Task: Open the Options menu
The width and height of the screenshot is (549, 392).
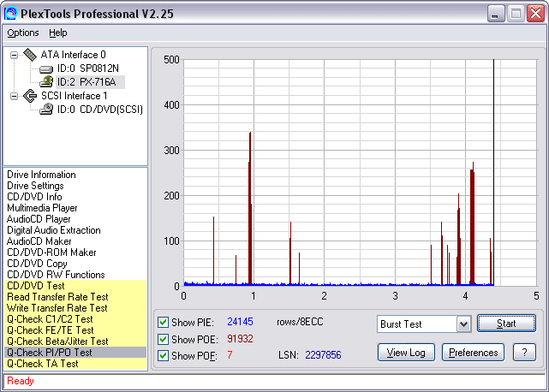Action: [23, 33]
